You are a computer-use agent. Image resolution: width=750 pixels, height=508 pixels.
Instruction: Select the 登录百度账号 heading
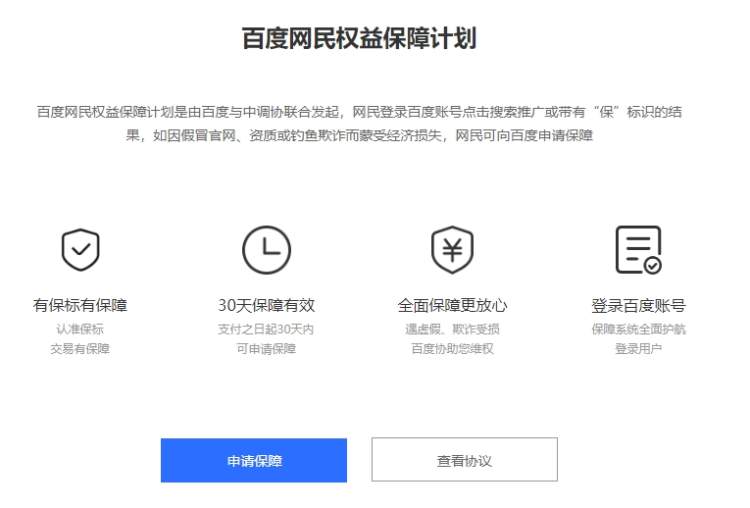coord(639,305)
